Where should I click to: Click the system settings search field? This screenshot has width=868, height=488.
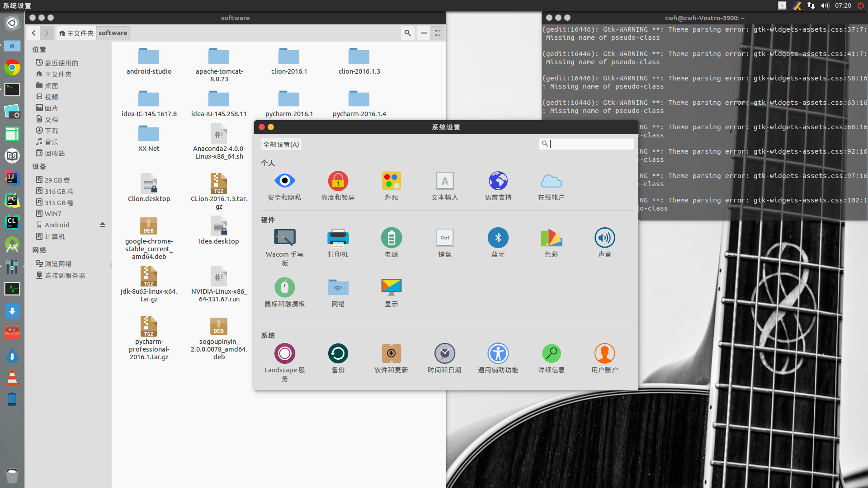click(590, 144)
